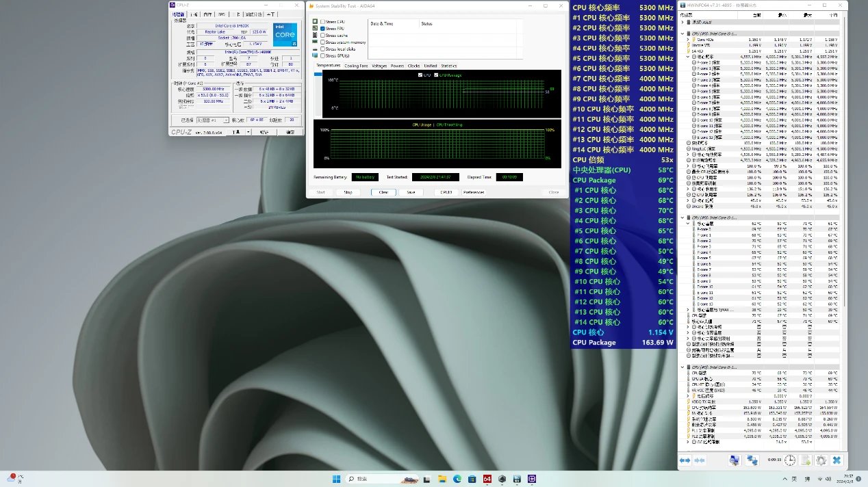Viewport: 868px width, 487px height.
Task: Open HWiNFO settings gear icon
Action: click(x=821, y=460)
